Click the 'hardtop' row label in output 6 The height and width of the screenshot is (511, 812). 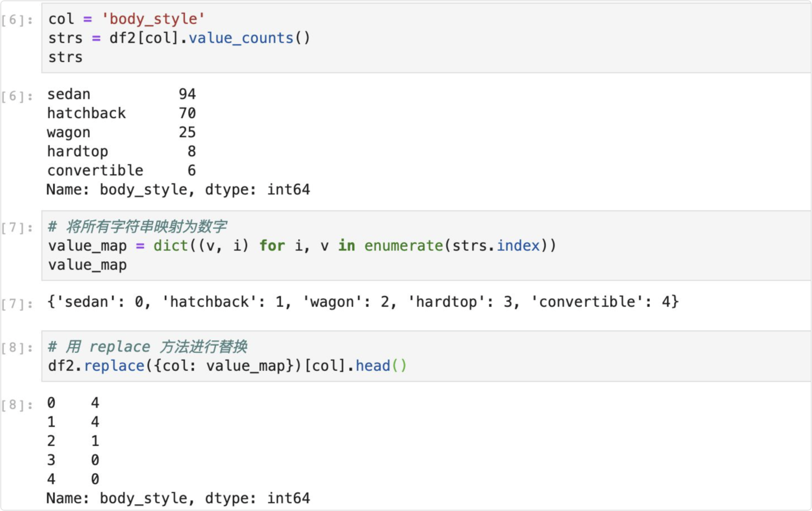click(78, 151)
